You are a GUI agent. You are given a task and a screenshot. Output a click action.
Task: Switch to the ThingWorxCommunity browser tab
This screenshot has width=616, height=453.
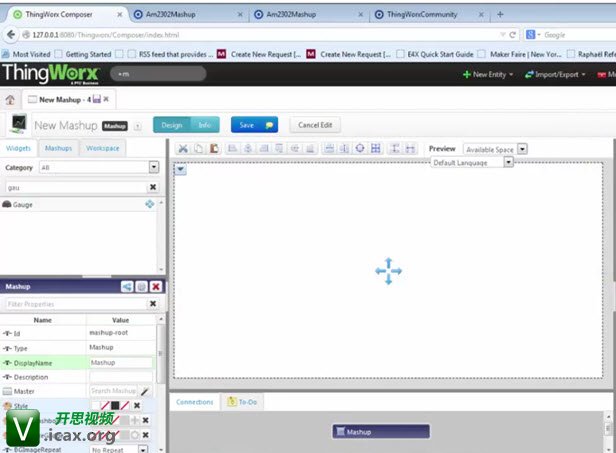pyautogui.click(x=422, y=15)
